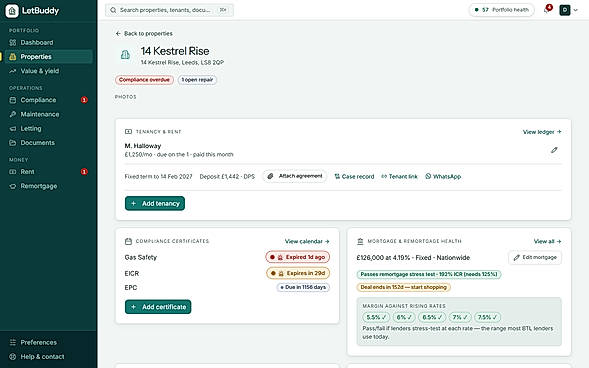This screenshot has width=589, height=368.
Task: Click the Value & yield trend icon
Action: point(13,71)
